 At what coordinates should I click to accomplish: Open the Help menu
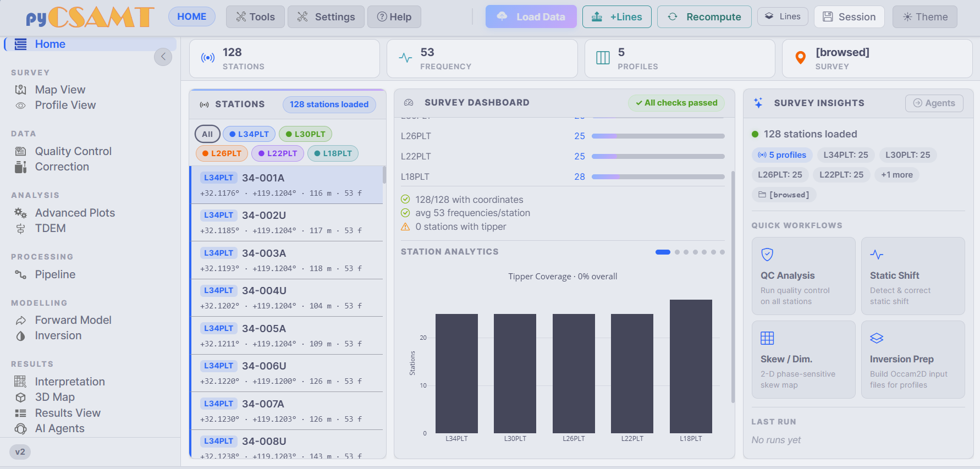coord(394,17)
